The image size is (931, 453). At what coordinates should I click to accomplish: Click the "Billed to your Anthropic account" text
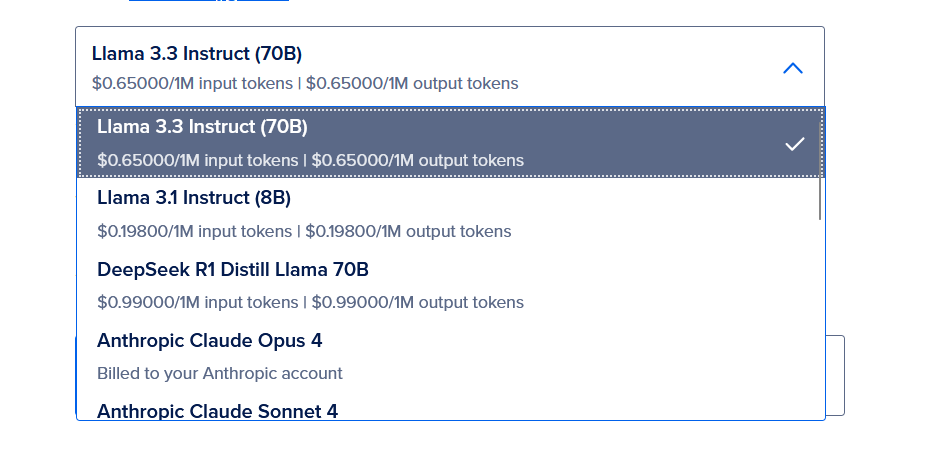click(x=220, y=373)
